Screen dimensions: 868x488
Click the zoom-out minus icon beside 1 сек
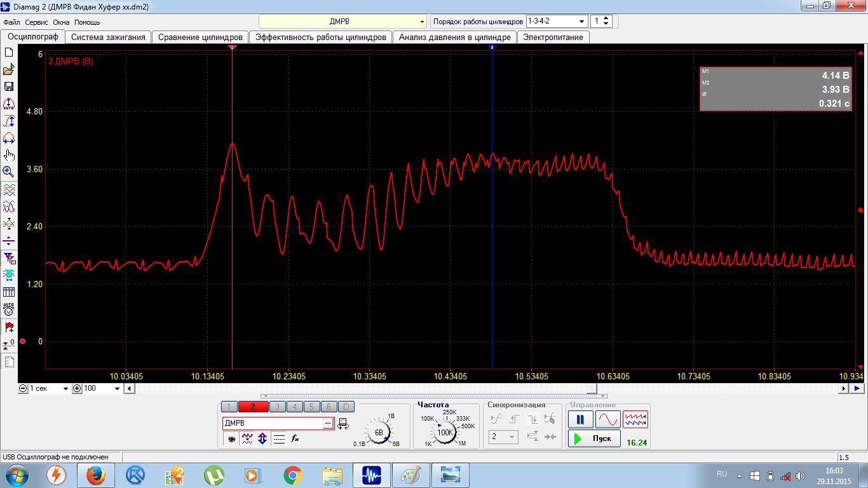pyautogui.click(x=24, y=388)
